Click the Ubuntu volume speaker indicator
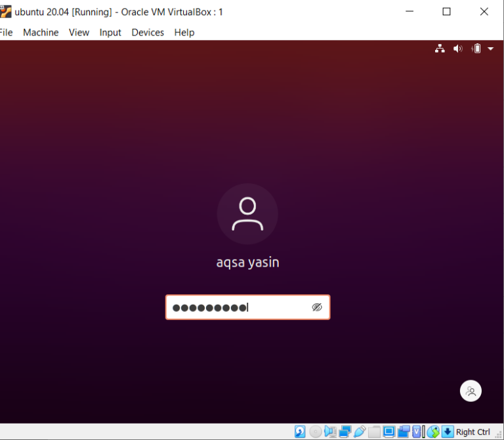The height and width of the screenshot is (440, 504). coord(457,49)
